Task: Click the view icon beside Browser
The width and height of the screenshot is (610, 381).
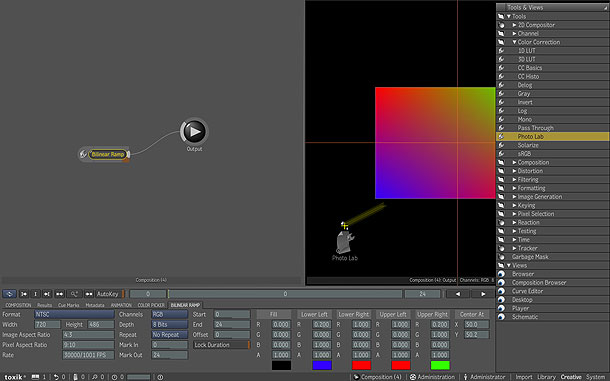Action: coord(501,274)
